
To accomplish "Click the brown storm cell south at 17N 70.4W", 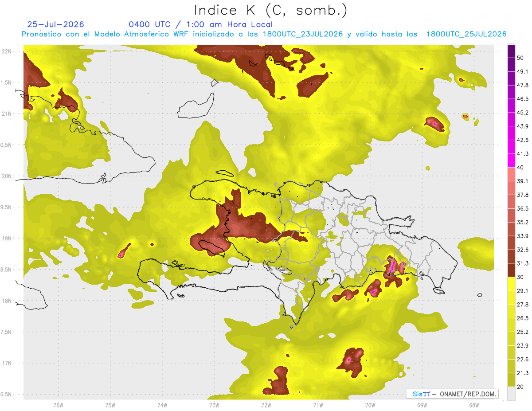I will coord(352,363).
